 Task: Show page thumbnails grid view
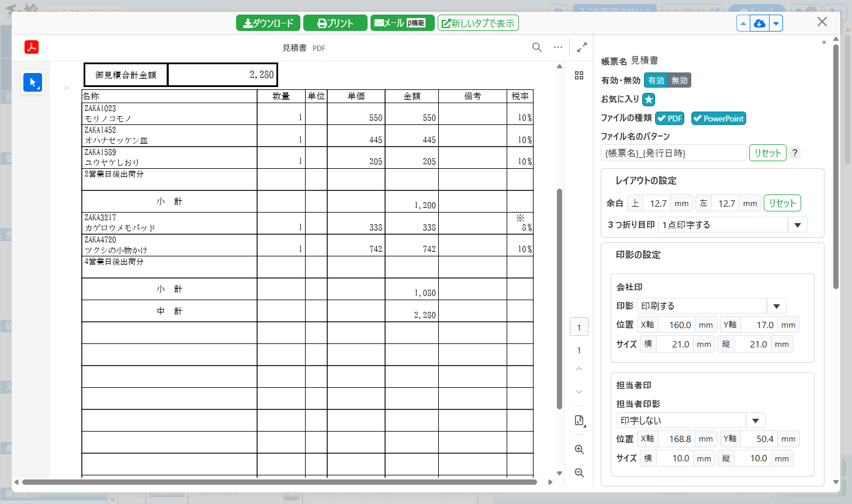coord(579,75)
